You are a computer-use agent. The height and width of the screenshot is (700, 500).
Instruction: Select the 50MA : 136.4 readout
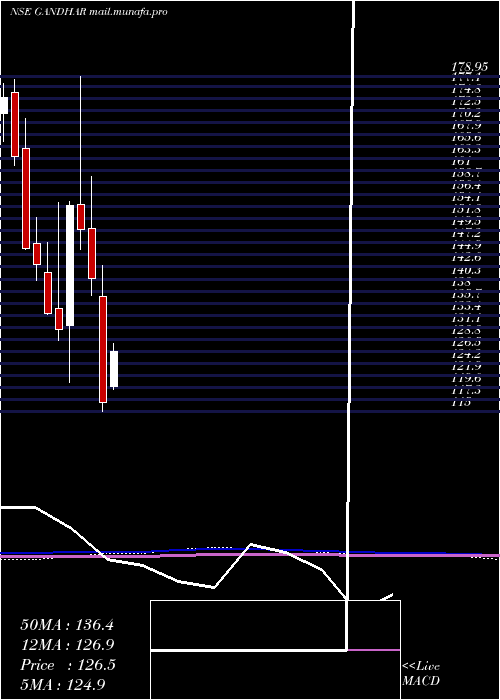pos(67,625)
